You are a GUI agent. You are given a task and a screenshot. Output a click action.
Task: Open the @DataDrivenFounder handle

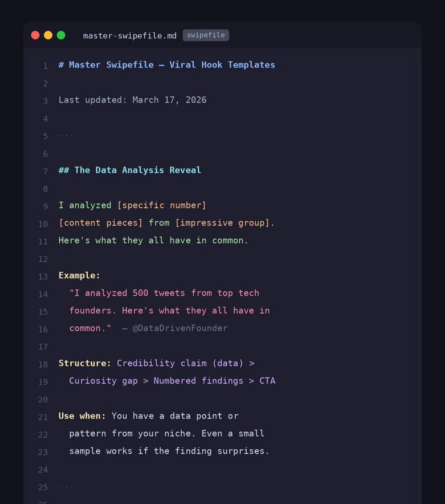pyautogui.click(x=180, y=328)
